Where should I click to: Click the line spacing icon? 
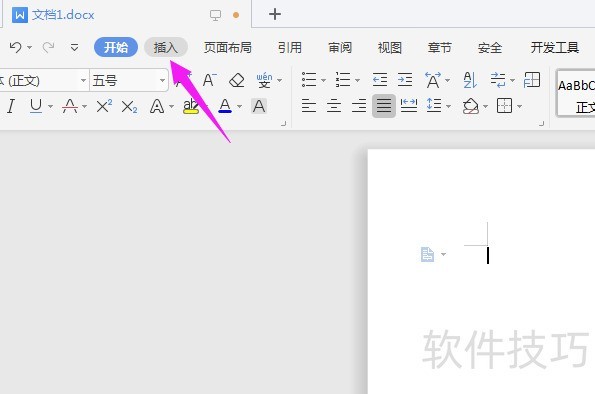(434, 106)
